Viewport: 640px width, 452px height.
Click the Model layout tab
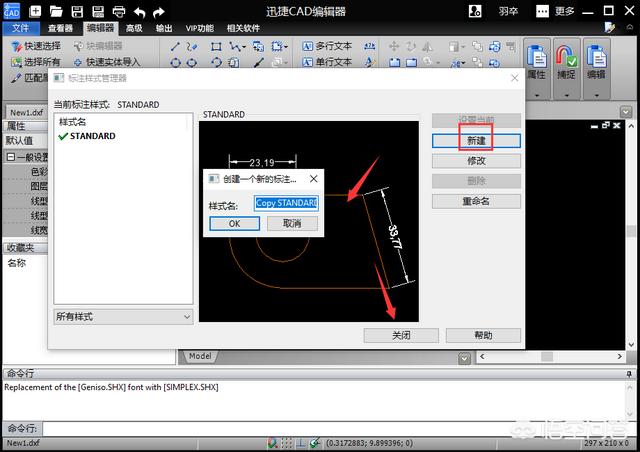point(200,356)
